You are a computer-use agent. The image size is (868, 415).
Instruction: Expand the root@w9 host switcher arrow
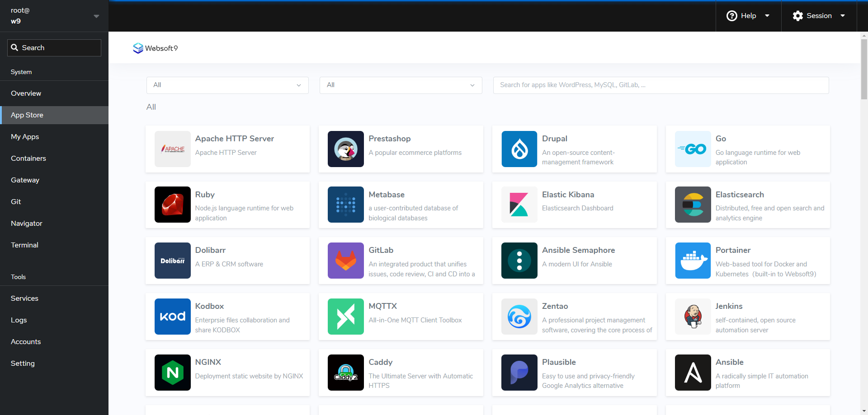(x=96, y=16)
